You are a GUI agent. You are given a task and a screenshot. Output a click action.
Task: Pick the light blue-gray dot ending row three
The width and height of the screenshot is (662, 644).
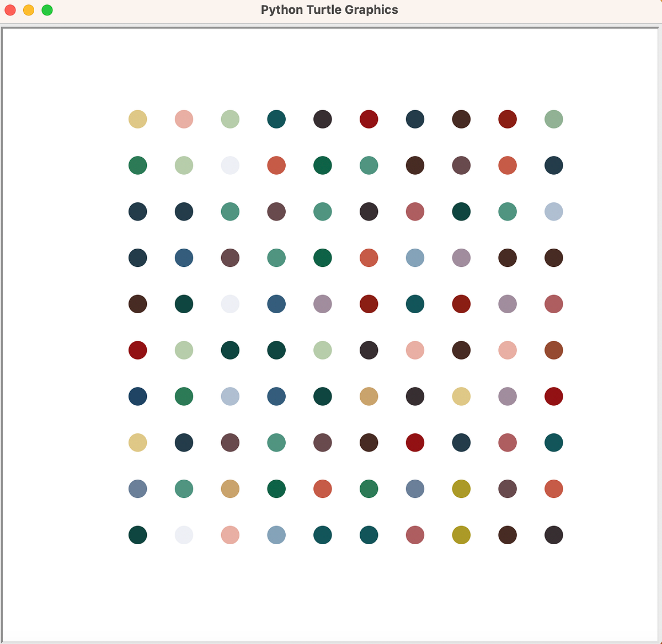point(553,211)
